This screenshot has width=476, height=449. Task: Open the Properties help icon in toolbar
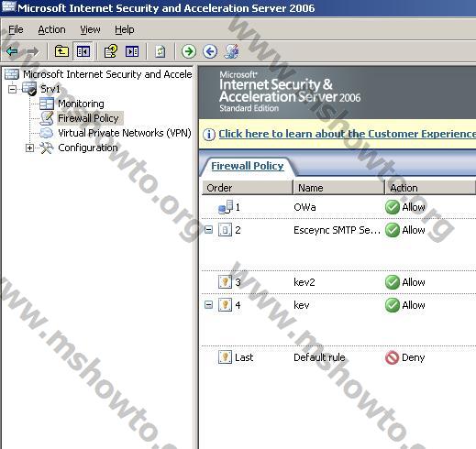111,51
